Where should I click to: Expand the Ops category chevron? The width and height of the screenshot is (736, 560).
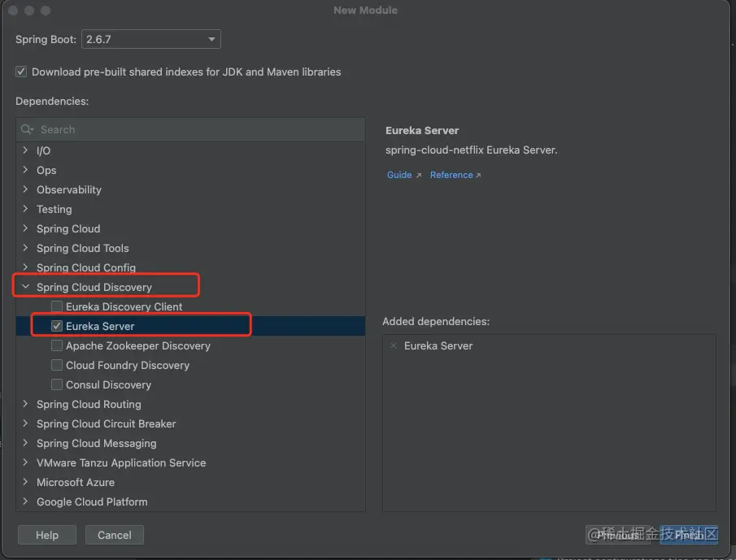point(25,170)
